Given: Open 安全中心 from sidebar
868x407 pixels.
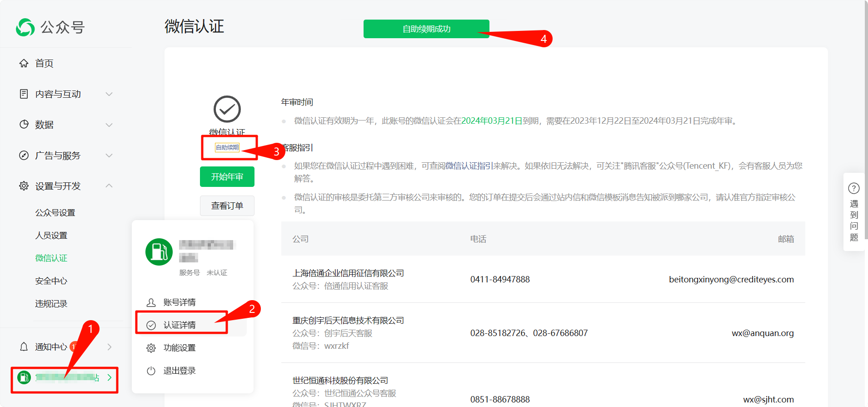Looking at the screenshot, I should pos(51,281).
